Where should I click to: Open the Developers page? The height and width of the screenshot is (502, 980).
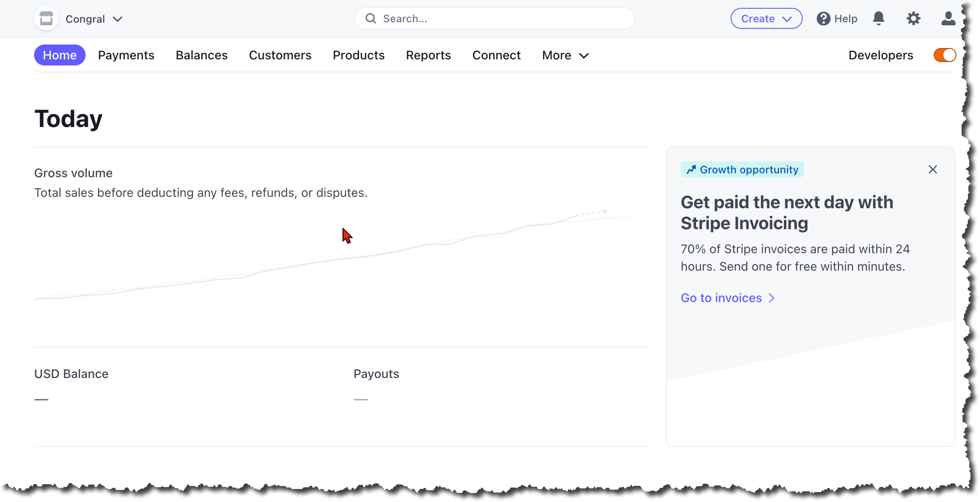coord(880,55)
